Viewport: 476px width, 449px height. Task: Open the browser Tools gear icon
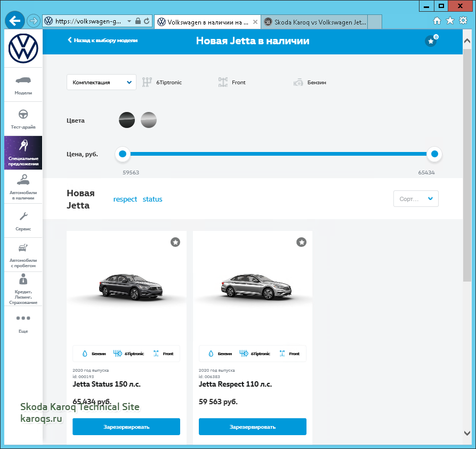pos(463,21)
